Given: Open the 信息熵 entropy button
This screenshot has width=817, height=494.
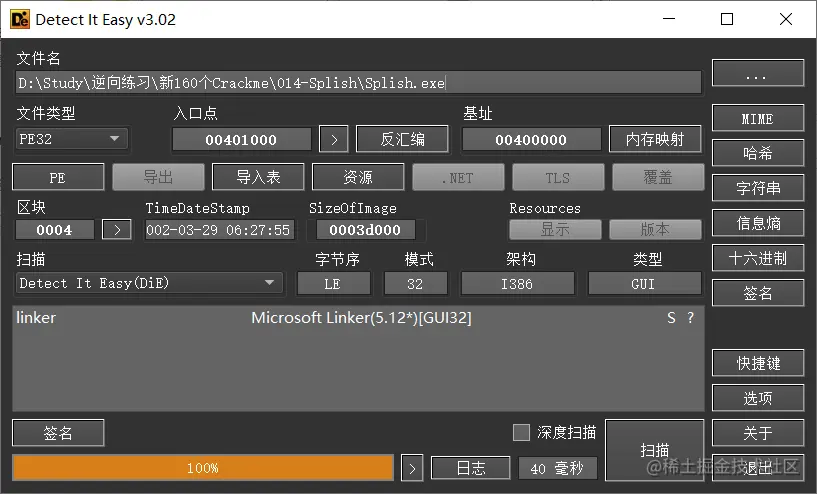Looking at the screenshot, I should point(758,223).
